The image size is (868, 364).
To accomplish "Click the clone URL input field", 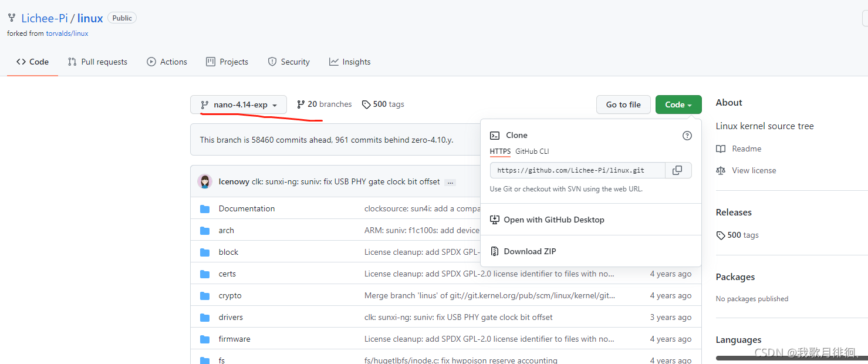I will 577,170.
